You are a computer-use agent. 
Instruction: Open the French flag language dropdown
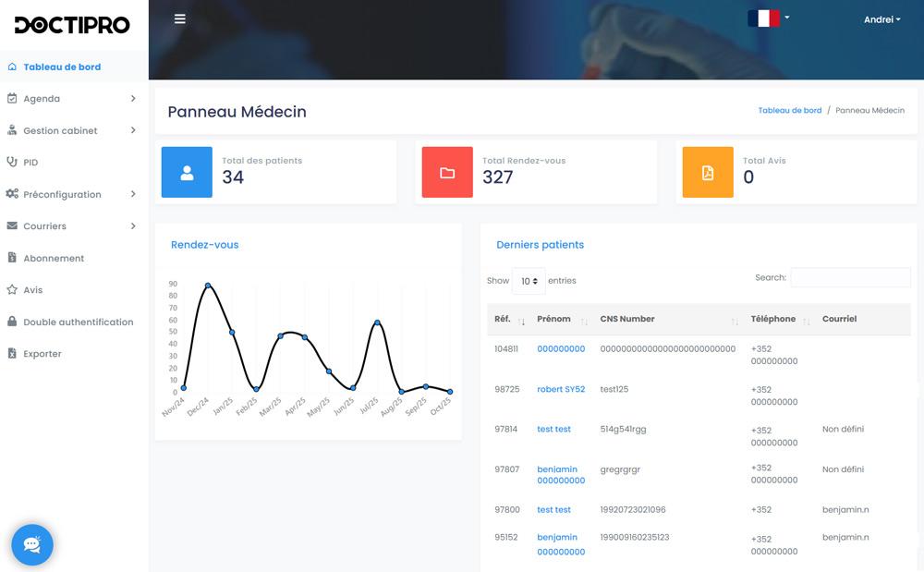coord(768,18)
